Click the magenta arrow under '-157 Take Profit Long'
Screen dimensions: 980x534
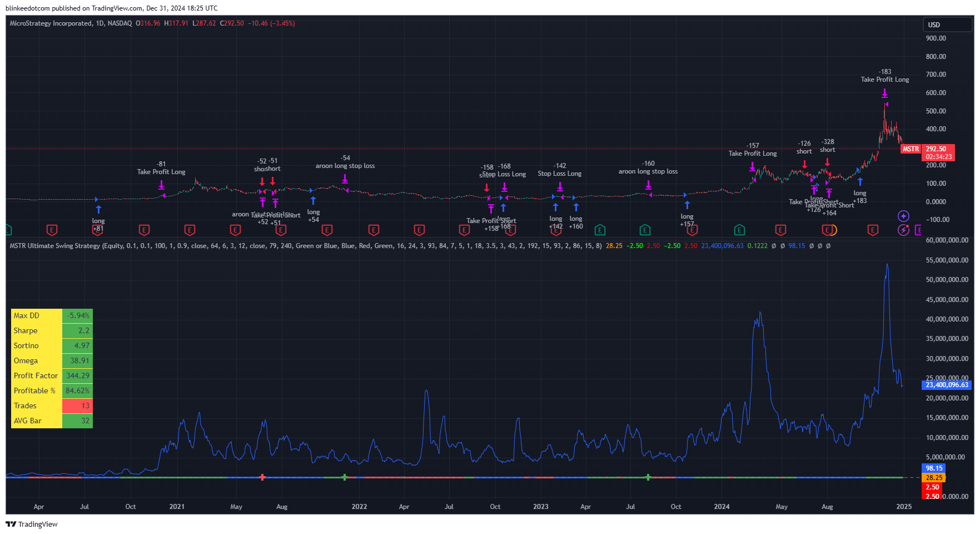[x=752, y=166]
